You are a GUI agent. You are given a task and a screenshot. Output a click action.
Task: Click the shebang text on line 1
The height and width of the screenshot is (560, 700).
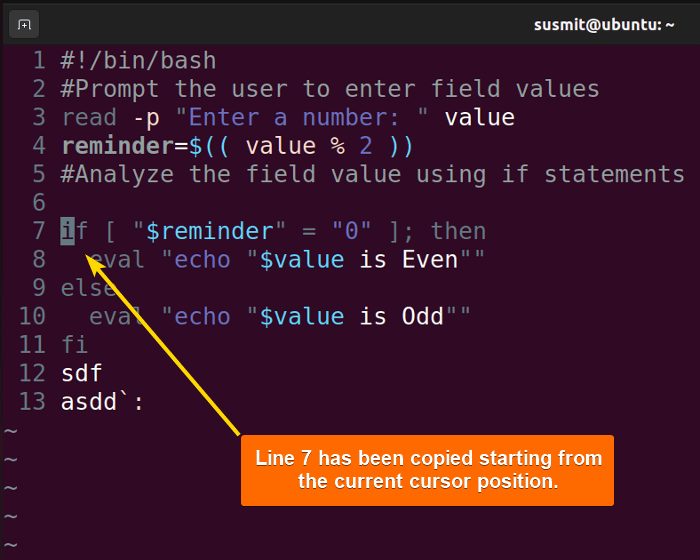[x=138, y=60]
